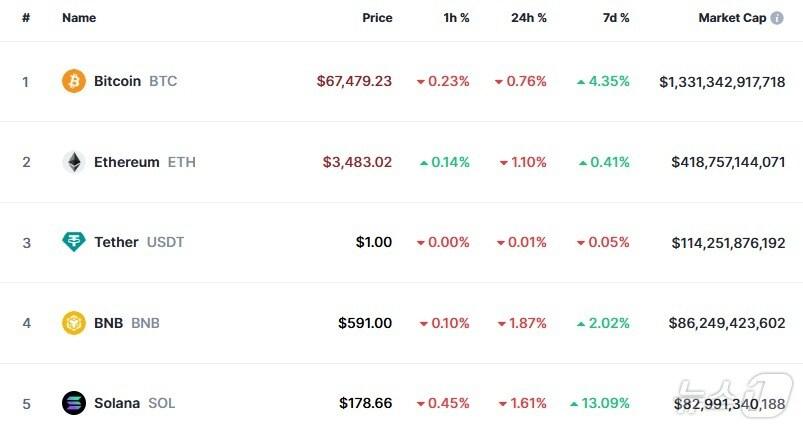Sort by the # rank column header
This screenshot has width=803, height=430.
[x=26, y=18]
